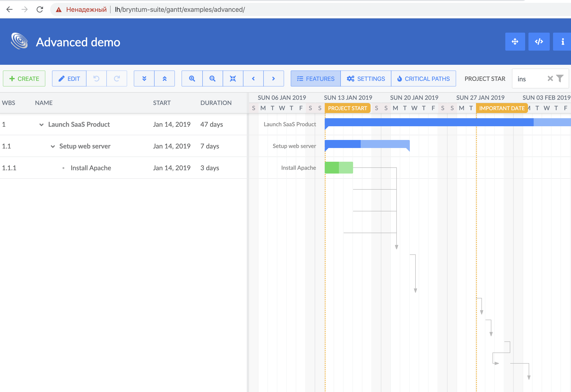This screenshot has height=392, width=571.
Task: Click the PROJECT START timeline label
Action: point(347,108)
